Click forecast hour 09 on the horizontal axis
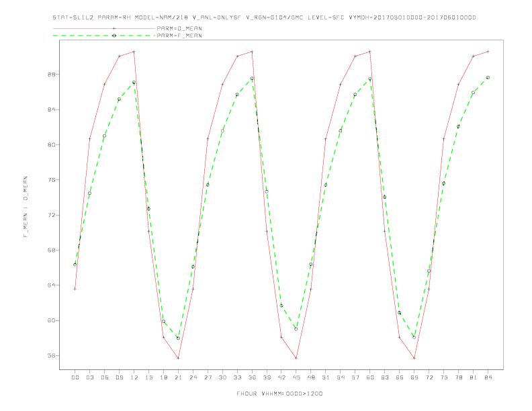 point(119,377)
